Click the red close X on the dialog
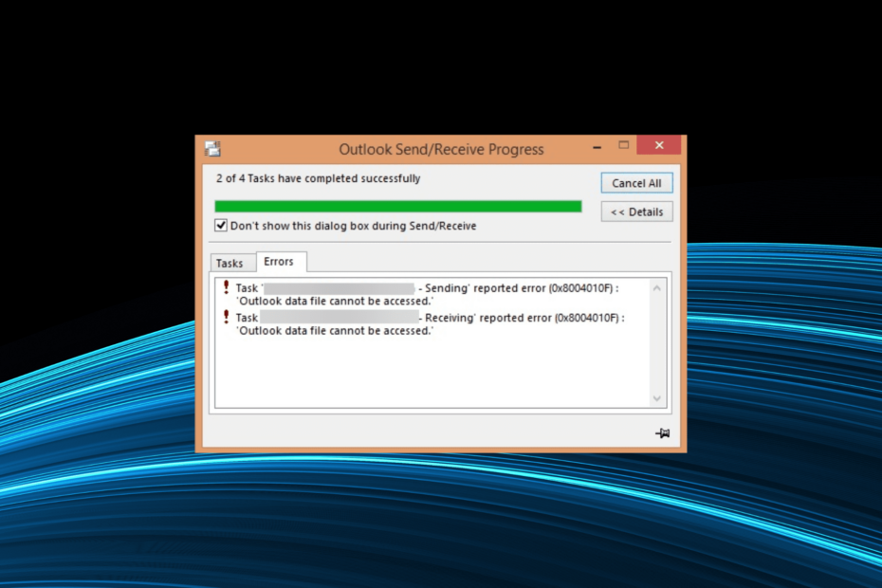 coord(659,145)
